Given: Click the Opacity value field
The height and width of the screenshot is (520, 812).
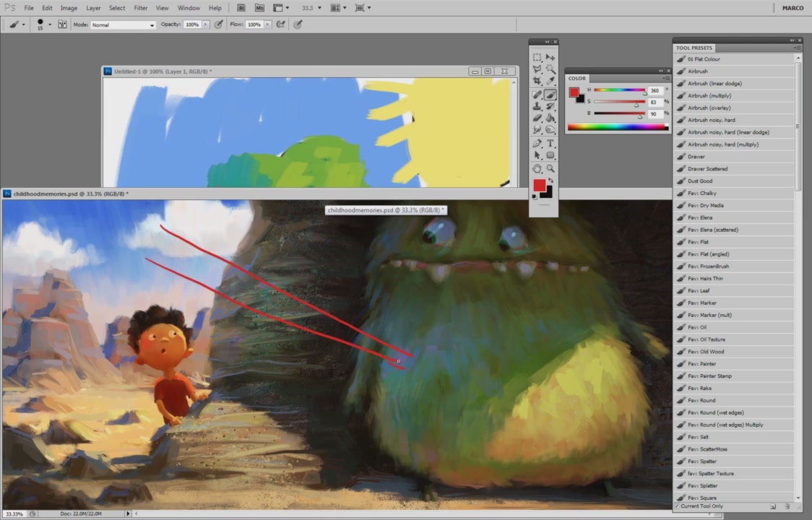Looking at the screenshot, I should pos(192,25).
